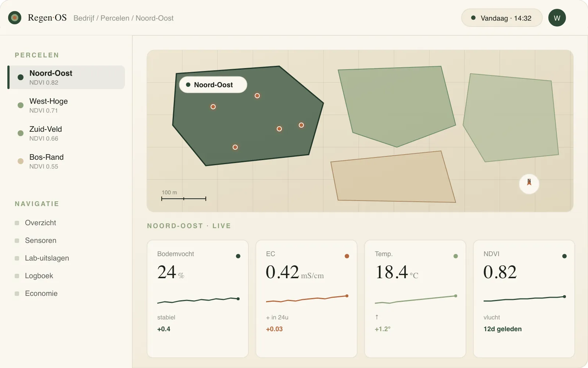This screenshot has height=368, width=588.
Task: Select the Zuid-Veld parcel
Action: click(x=66, y=133)
